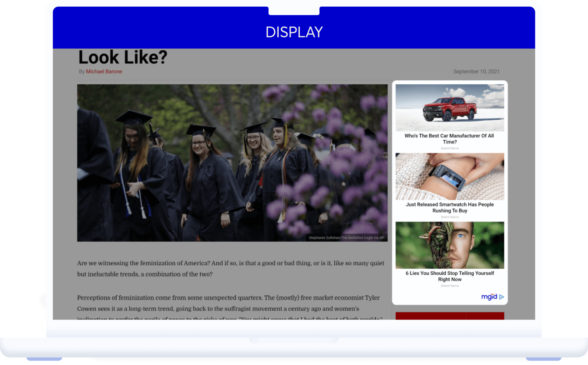This screenshot has height=365, width=588.
Task: Open the Michael Barone author link
Action: point(104,71)
